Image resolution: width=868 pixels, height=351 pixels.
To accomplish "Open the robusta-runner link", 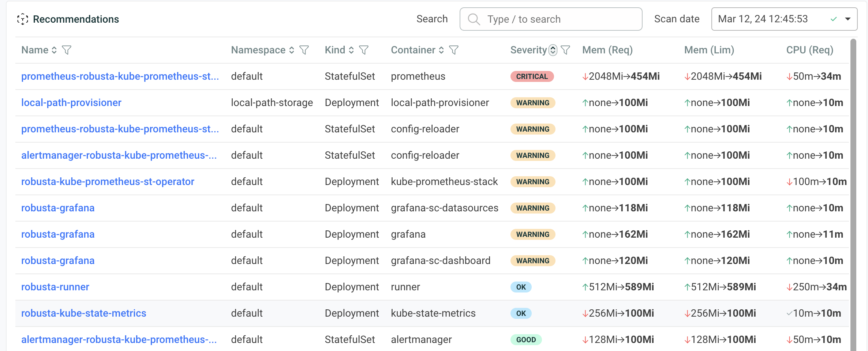I will (55, 287).
